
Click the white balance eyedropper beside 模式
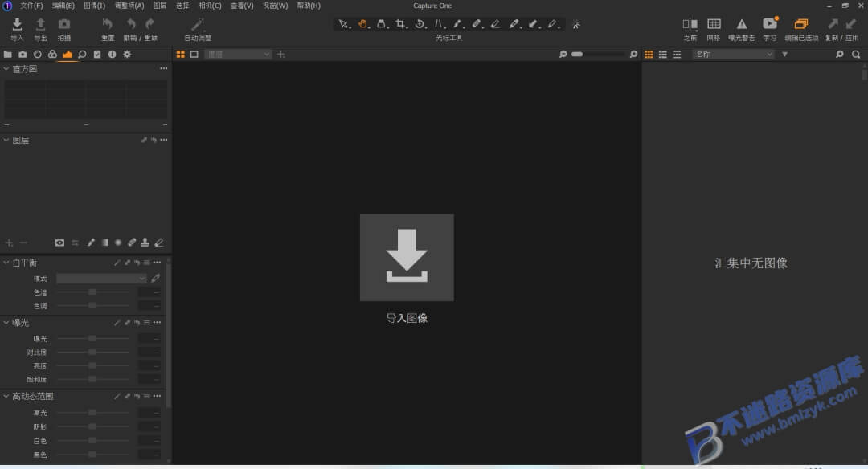[x=156, y=278]
